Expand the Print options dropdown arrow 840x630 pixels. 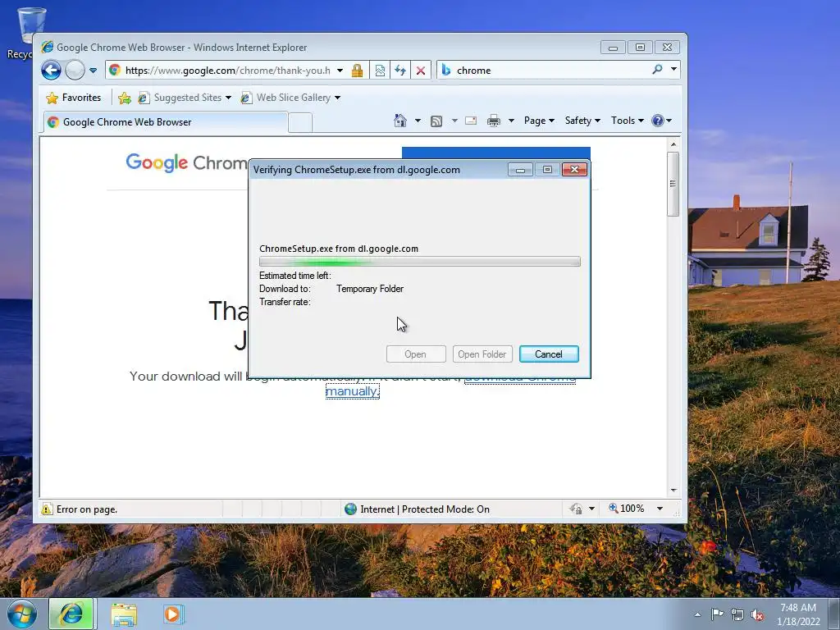coord(511,121)
